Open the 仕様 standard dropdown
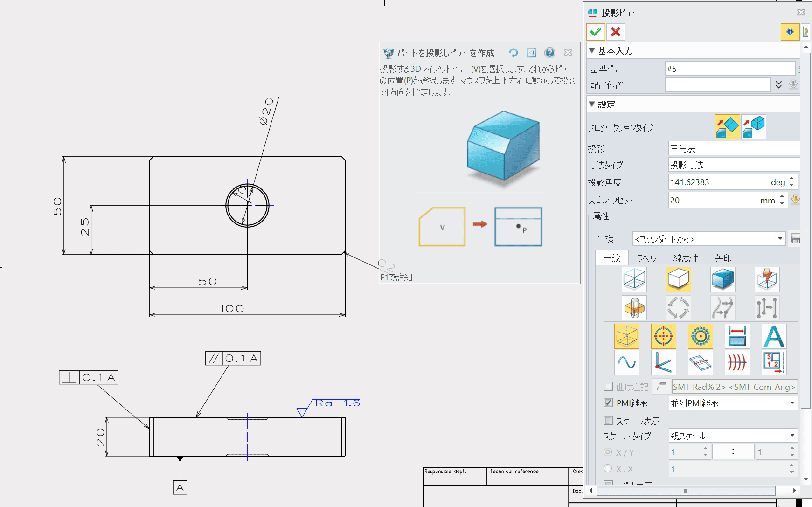Viewport: 812px width, 507px height. pos(780,239)
